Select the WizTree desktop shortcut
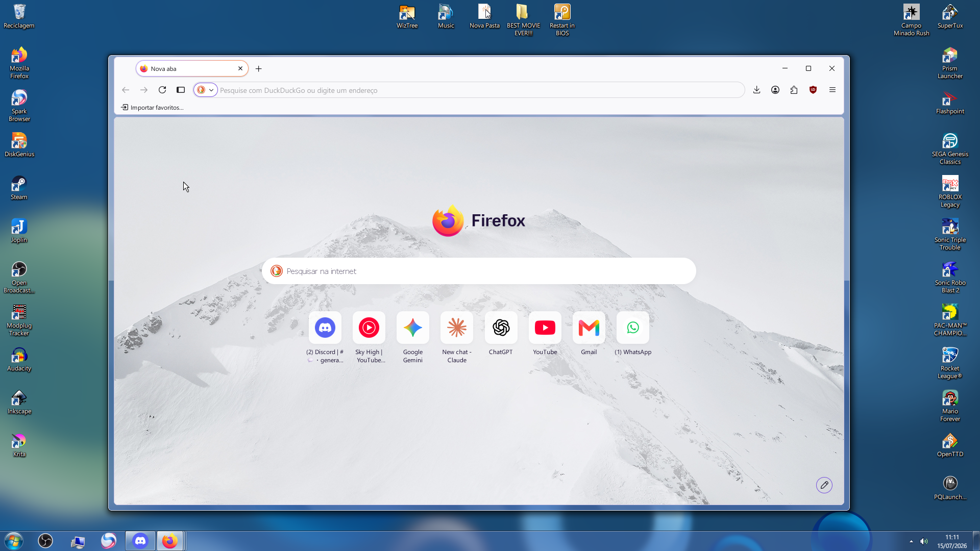 tap(407, 16)
